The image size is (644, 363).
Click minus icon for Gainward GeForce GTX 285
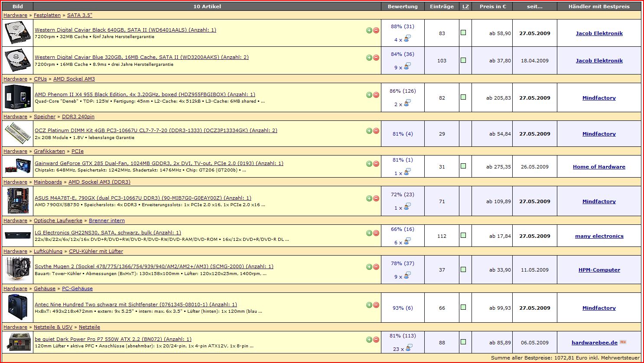[376, 164]
